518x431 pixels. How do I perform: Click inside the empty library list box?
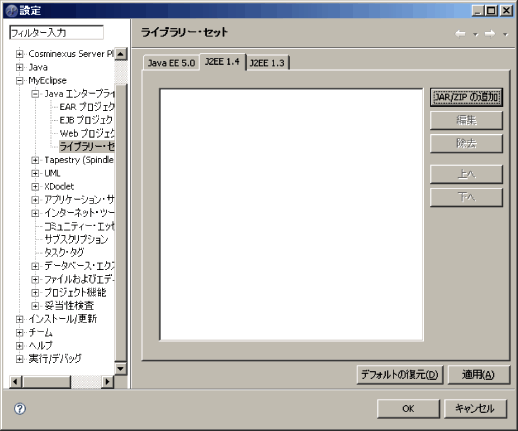coord(291,215)
